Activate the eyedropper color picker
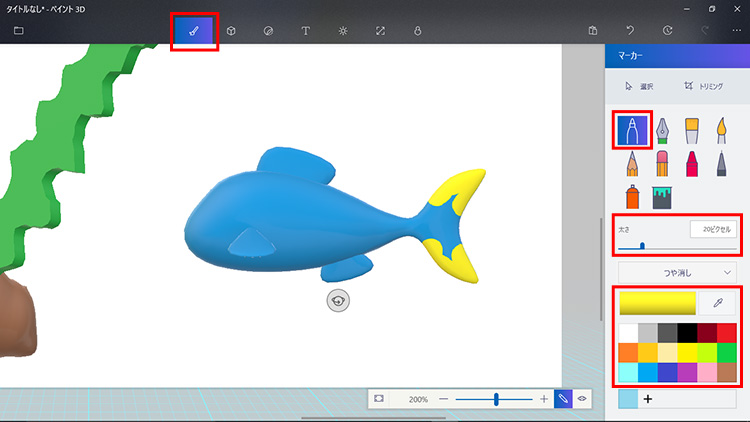This screenshot has height=422, width=750. pyautogui.click(x=716, y=303)
